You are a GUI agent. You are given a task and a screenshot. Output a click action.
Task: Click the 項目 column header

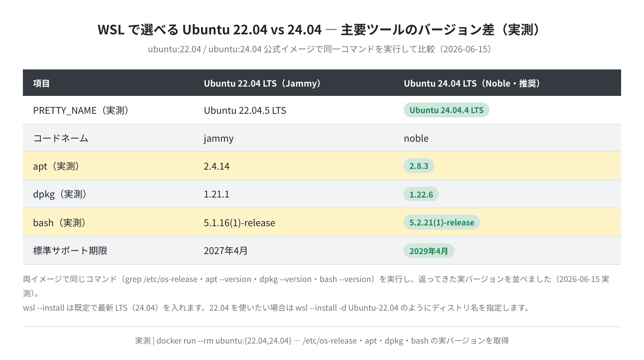point(41,83)
